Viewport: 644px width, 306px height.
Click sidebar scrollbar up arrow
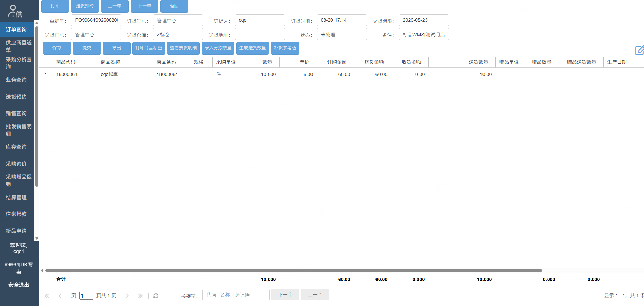click(37, 23)
